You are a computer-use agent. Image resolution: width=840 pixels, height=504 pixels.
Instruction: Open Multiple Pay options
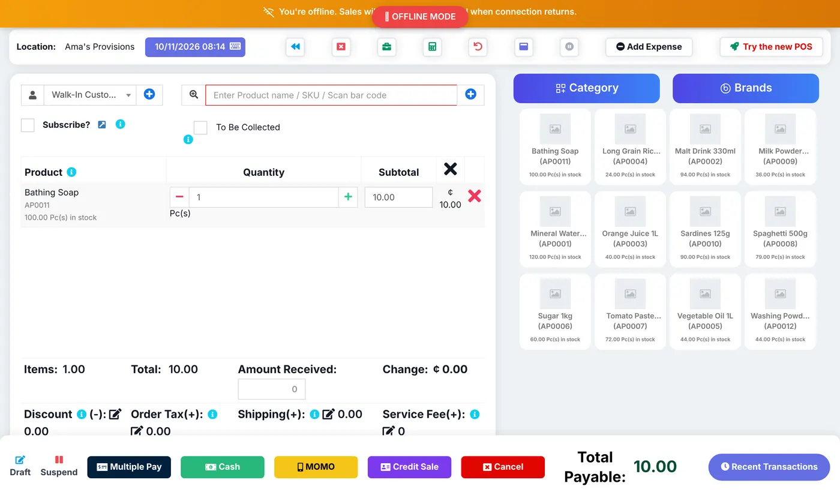129,467
